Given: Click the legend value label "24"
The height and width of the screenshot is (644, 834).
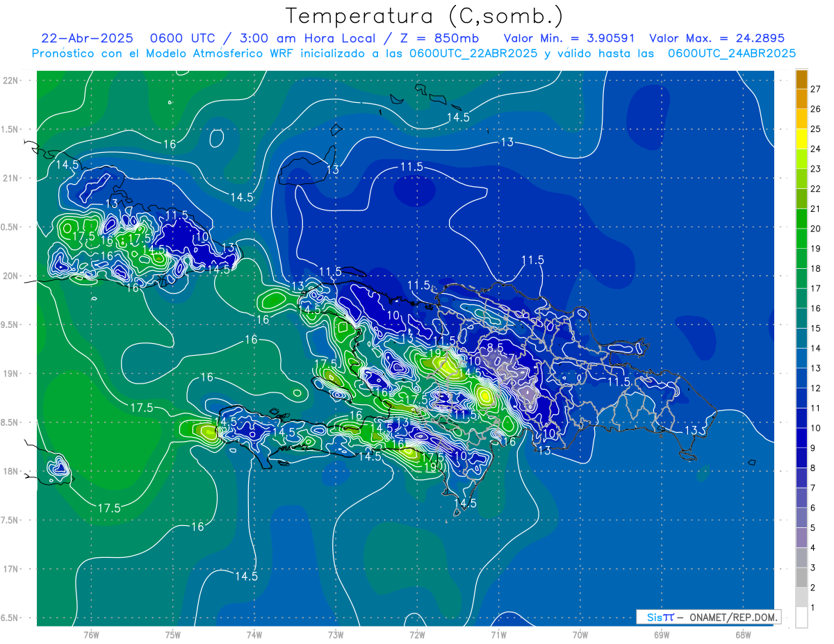Looking at the screenshot, I should (816, 149).
